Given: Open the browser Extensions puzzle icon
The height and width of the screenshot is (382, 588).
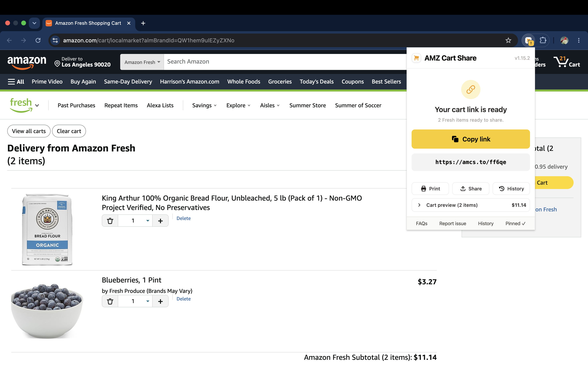Looking at the screenshot, I should click(543, 40).
